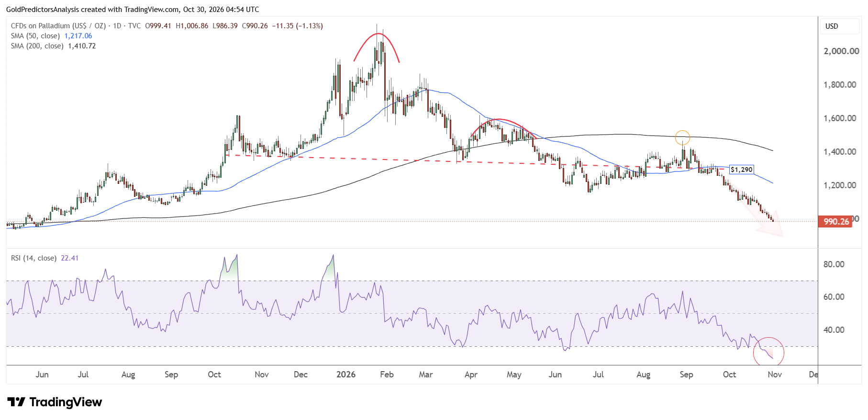Click the GoldPredictorsAnalysis attribution header text

click(133, 9)
